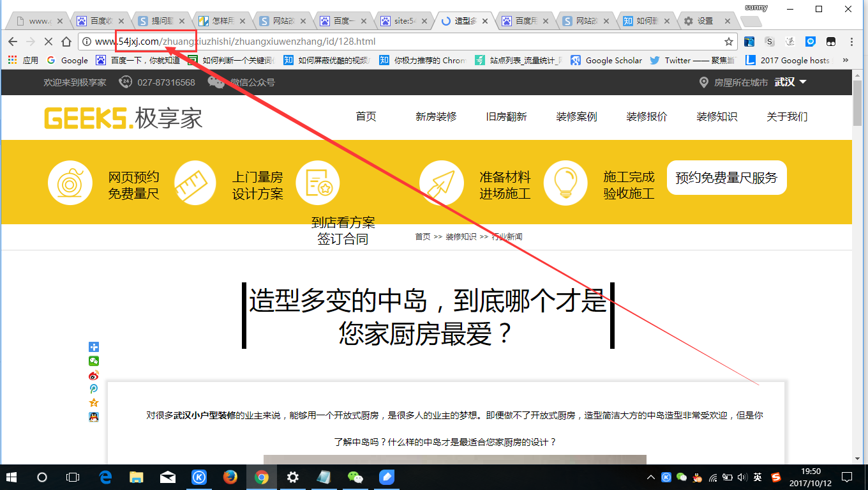The image size is (868, 490).
Task: Click the location pin beside 房屋所在城市
Action: (704, 82)
